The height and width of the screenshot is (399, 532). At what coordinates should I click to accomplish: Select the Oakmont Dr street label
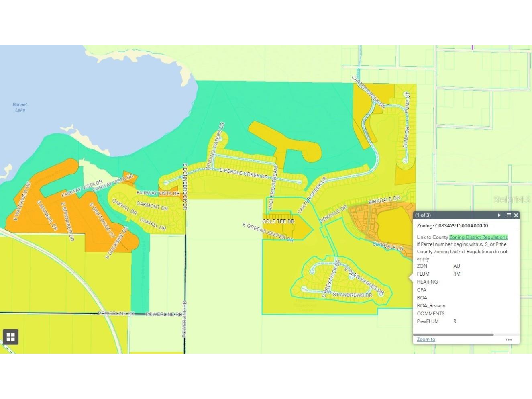coord(152,206)
